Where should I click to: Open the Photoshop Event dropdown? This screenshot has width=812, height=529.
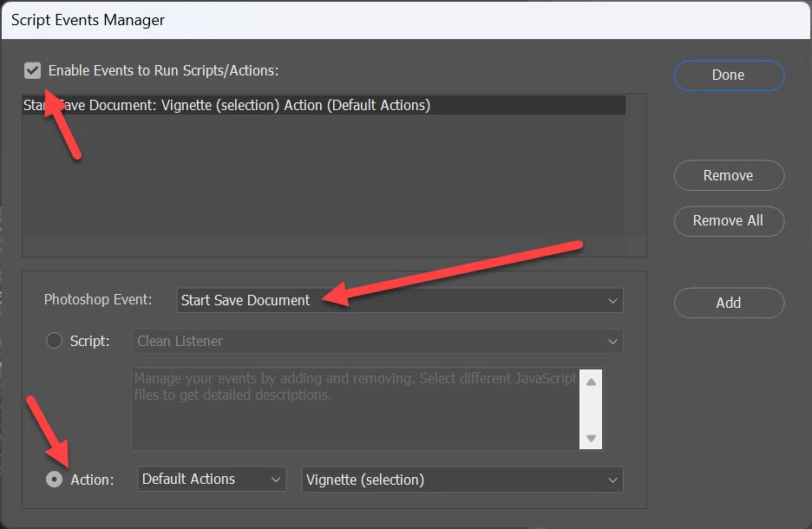pos(400,300)
